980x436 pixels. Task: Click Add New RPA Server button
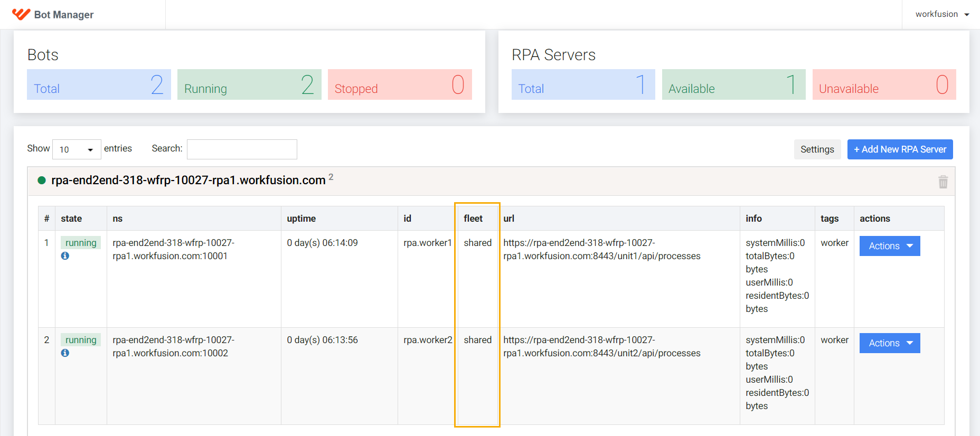point(900,149)
